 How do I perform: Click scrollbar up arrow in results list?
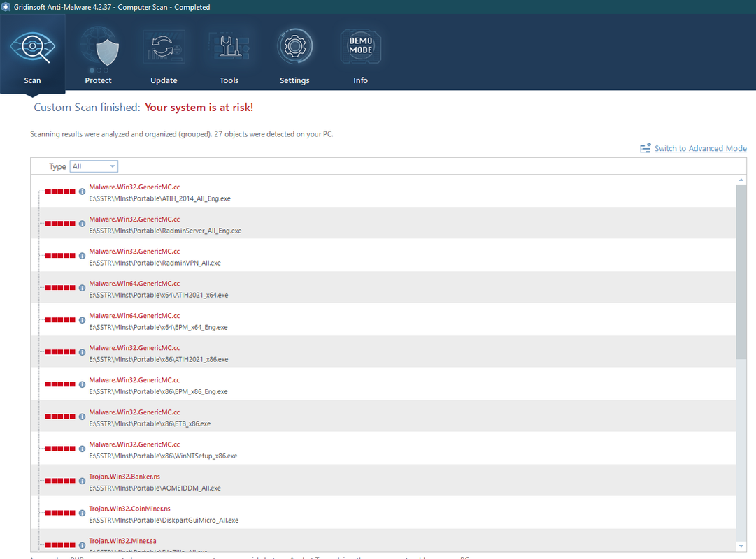click(x=741, y=180)
